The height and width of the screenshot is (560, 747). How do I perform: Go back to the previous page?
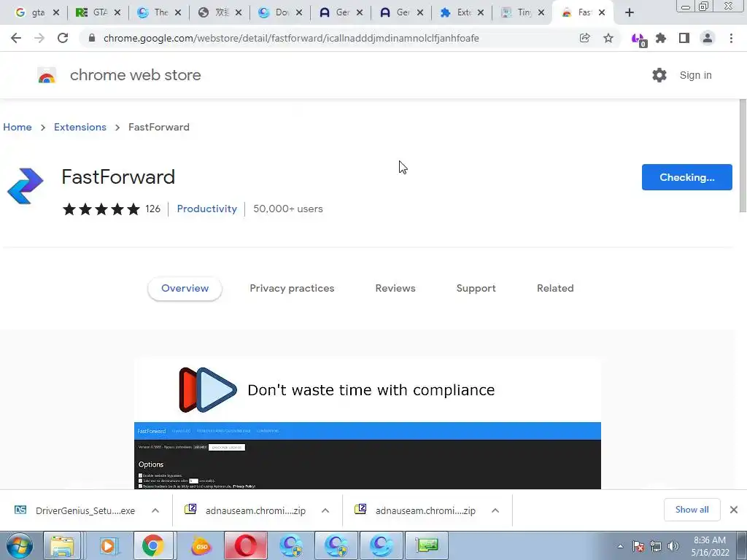pos(16,38)
